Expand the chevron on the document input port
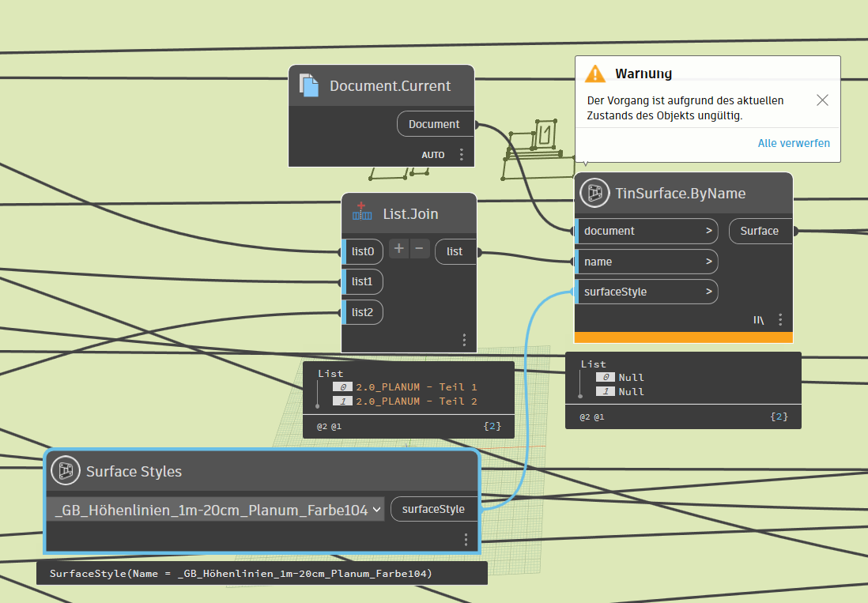The width and height of the screenshot is (868, 603). click(709, 231)
